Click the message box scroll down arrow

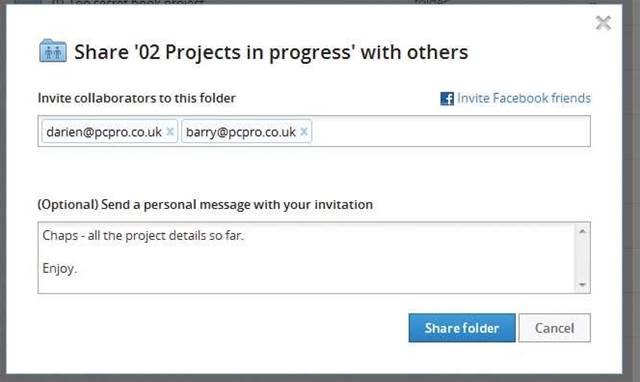pos(582,284)
